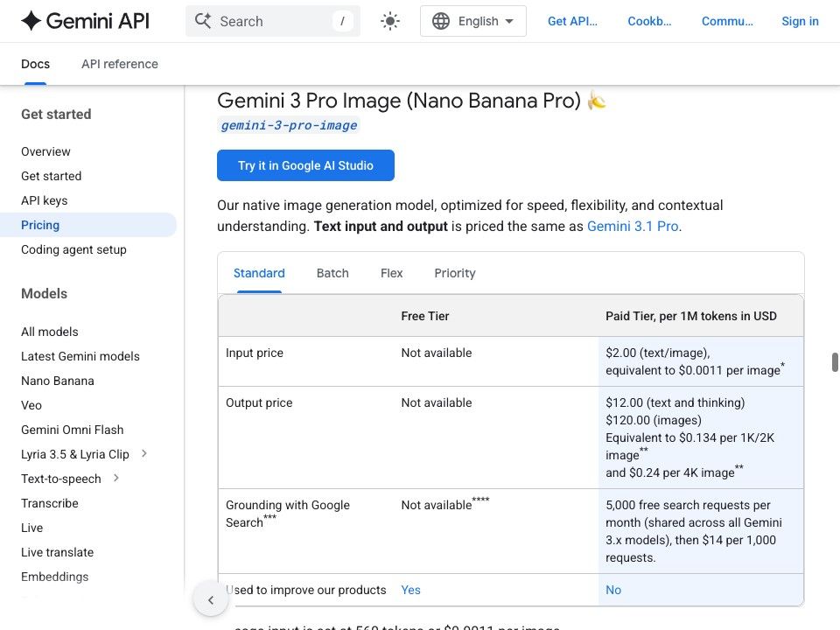Click Try it in Google AI Studio
The width and height of the screenshot is (840, 630).
click(305, 165)
